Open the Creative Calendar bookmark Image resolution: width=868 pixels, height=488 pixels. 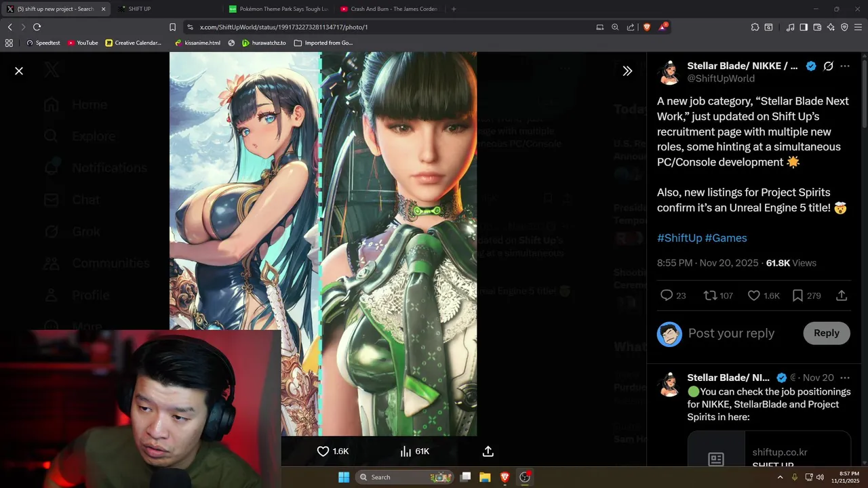point(134,43)
